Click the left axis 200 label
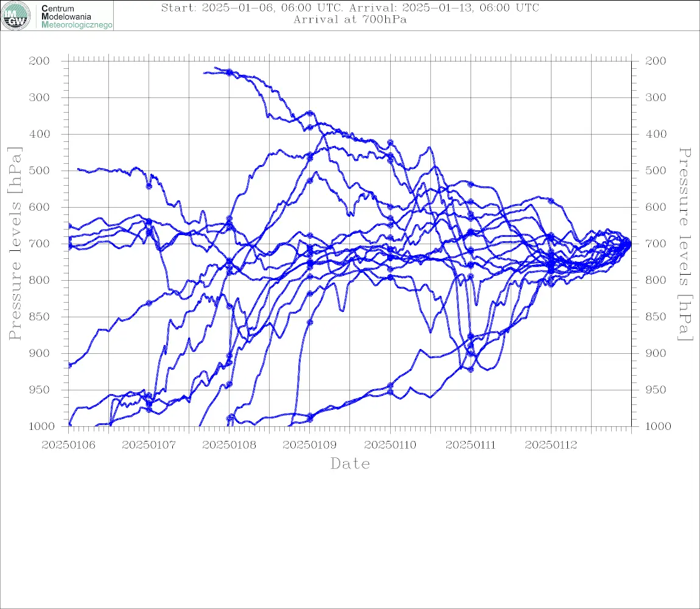This screenshot has height=609, width=700. (40, 61)
